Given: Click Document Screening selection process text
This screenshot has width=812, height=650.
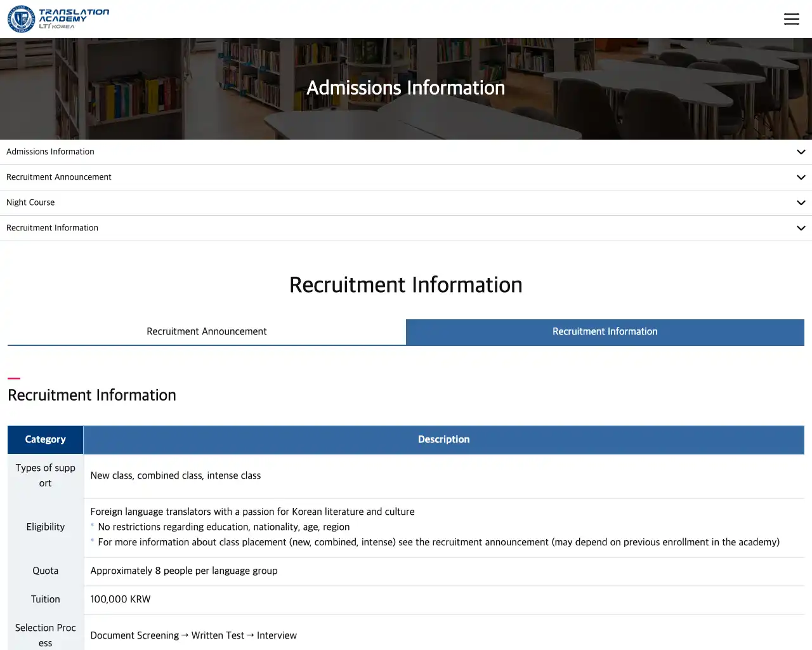Looking at the screenshot, I should [x=134, y=635].
